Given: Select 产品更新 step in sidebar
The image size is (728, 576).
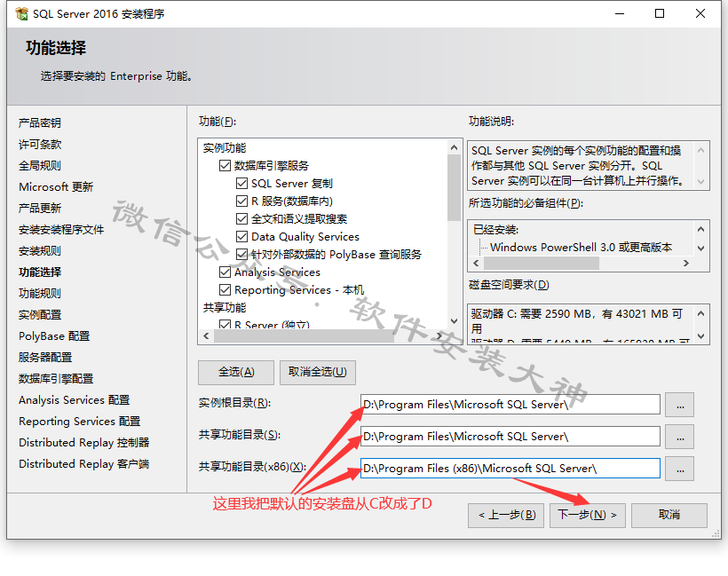Looking at the screenshot, I should coord(40,209).
